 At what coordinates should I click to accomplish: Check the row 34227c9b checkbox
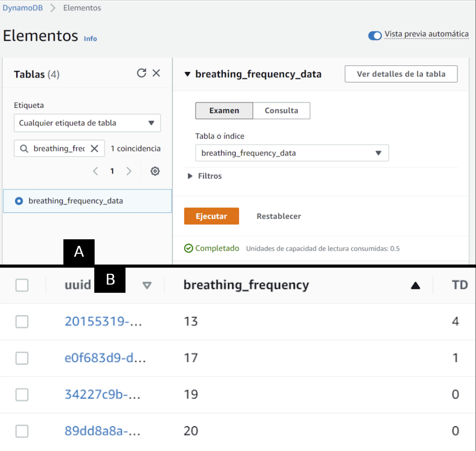click(22, 395)
